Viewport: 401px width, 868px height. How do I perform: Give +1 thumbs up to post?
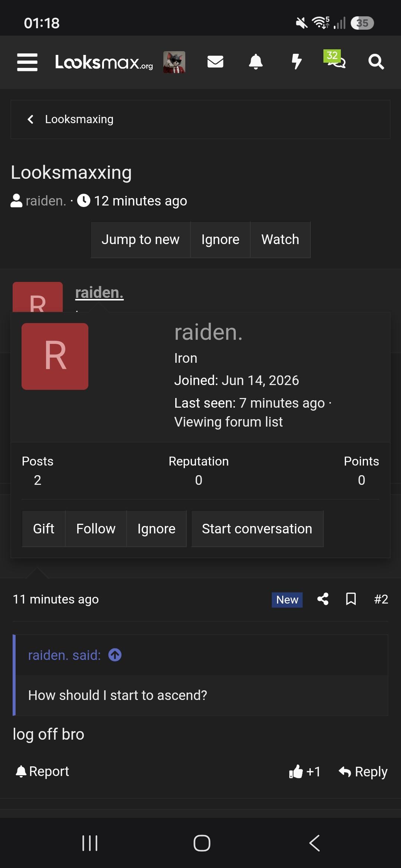(x=304, y=772)
